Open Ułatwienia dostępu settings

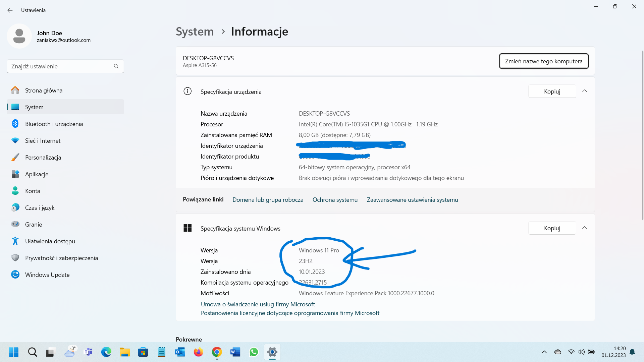65,241
